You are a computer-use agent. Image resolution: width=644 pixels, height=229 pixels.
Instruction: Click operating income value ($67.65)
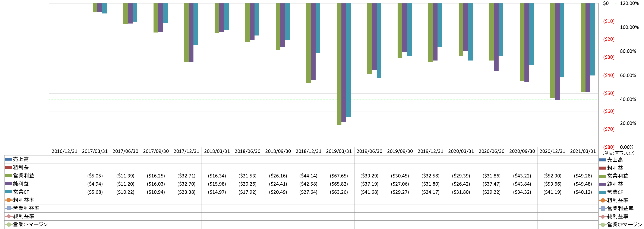point(339,176)
